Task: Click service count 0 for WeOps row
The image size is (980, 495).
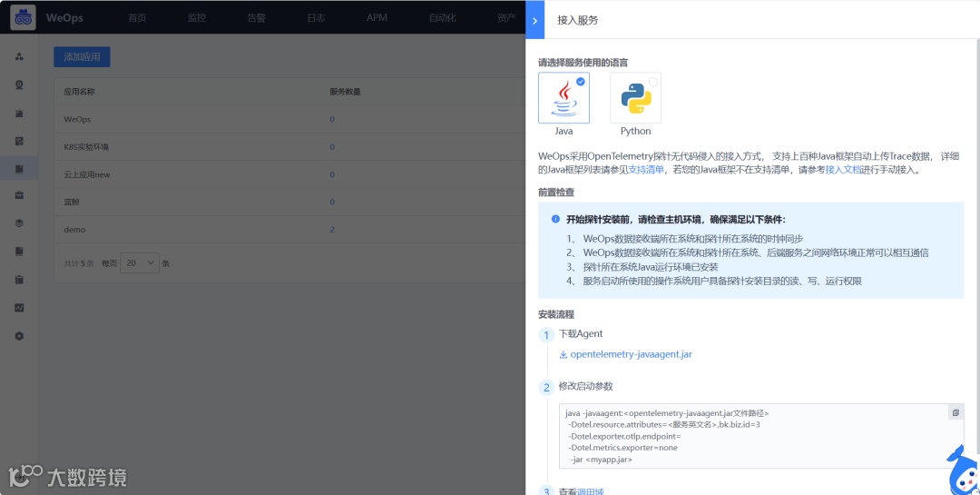Action: (332, 120)
